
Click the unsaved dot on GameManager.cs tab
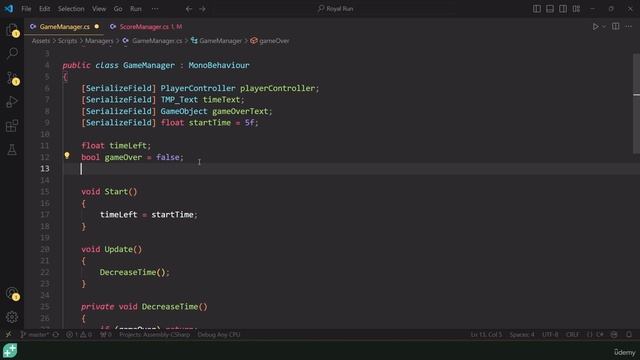pyautogui.click(x=97, y=27)
